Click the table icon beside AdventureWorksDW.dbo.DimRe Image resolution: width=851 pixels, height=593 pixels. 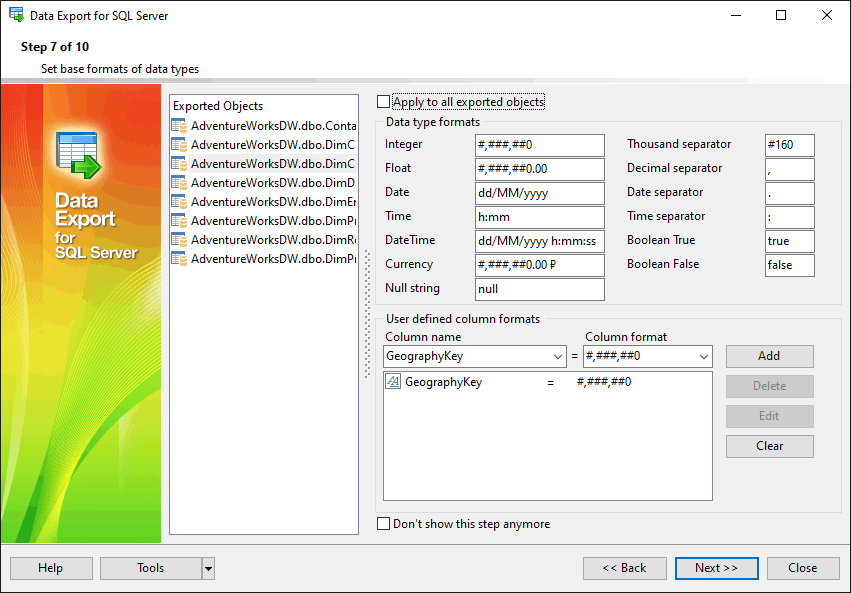pyautogui.click(x=179, y=240)
